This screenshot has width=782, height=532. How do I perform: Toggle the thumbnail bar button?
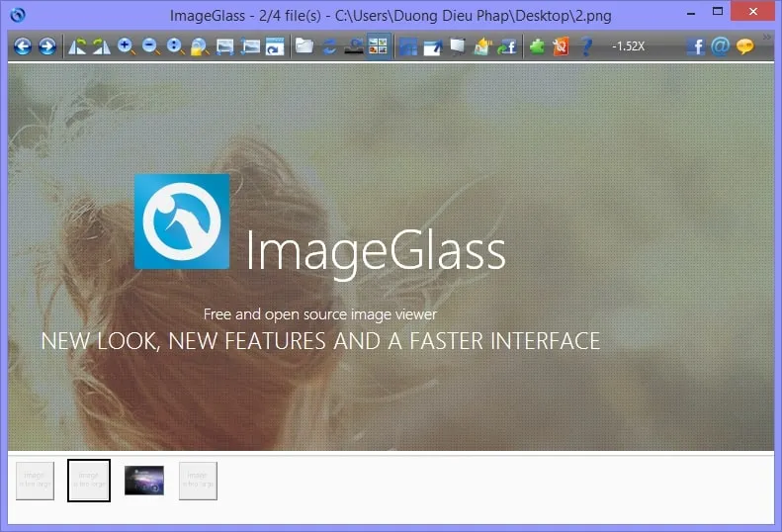point(378,46)
